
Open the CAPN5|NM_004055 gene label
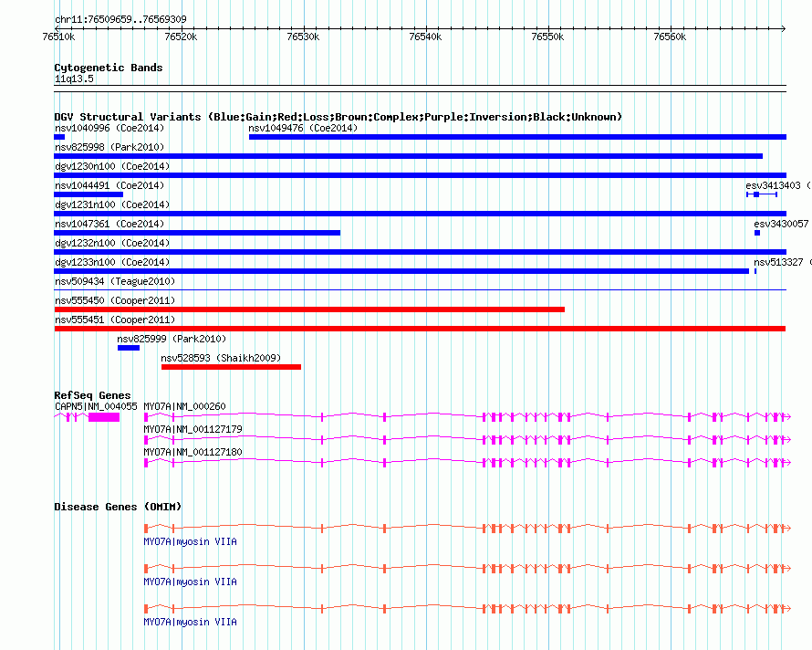coord(96,406)
